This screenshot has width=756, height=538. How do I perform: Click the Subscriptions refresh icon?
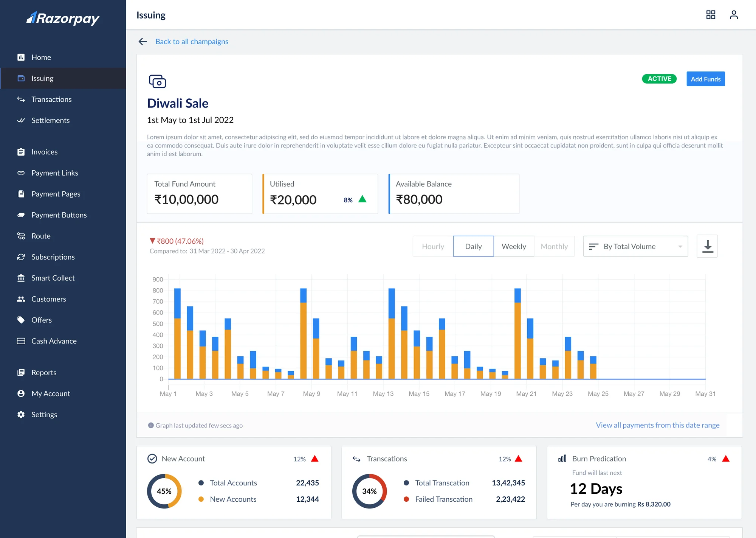coord(21,257)
